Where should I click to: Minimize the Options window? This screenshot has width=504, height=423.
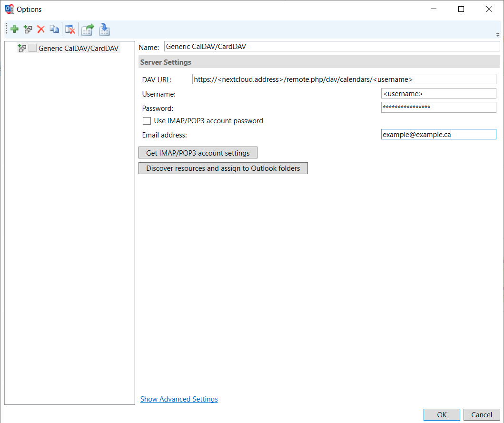point(434,9)
